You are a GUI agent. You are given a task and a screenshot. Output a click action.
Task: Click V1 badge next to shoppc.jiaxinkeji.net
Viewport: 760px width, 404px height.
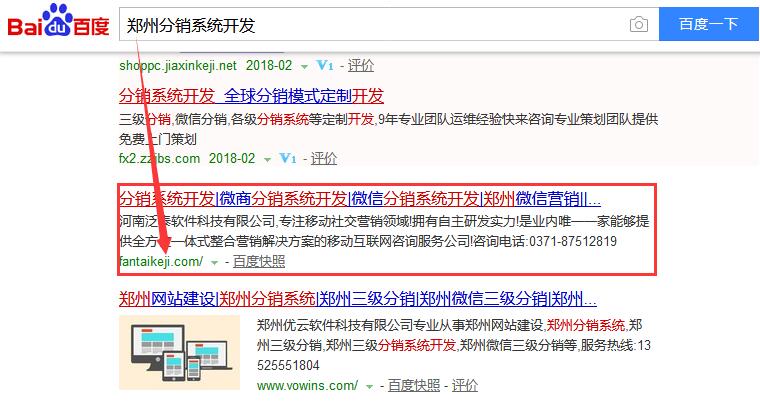tap(324, 66)
